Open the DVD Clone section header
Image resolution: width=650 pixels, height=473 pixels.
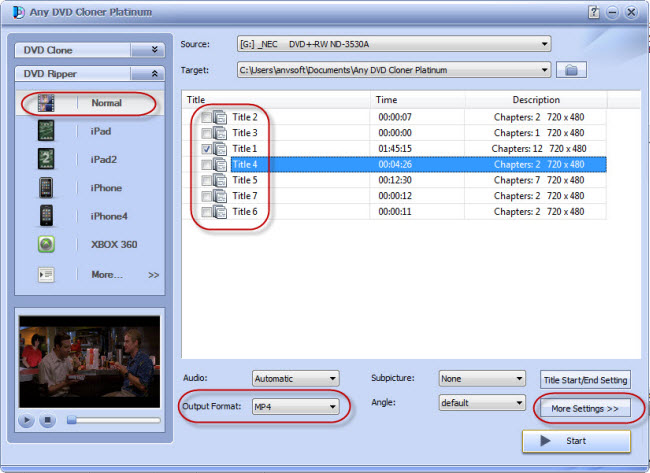[90, 50]
